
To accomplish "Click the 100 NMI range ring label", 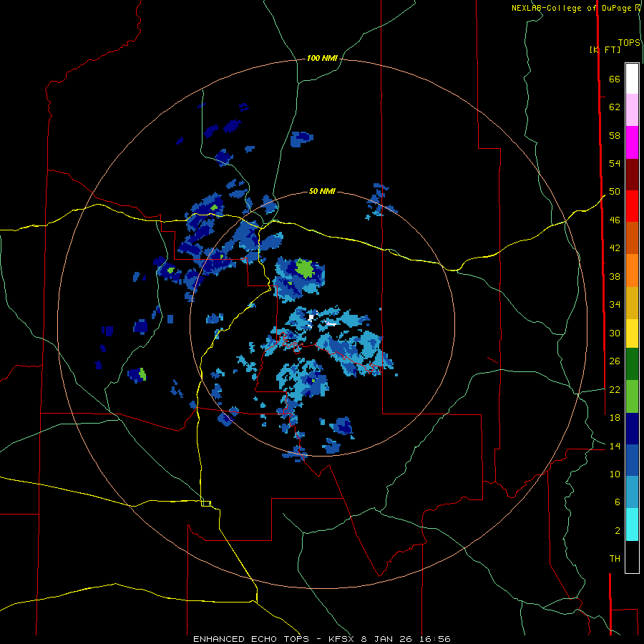I will [x=322, y=59].
